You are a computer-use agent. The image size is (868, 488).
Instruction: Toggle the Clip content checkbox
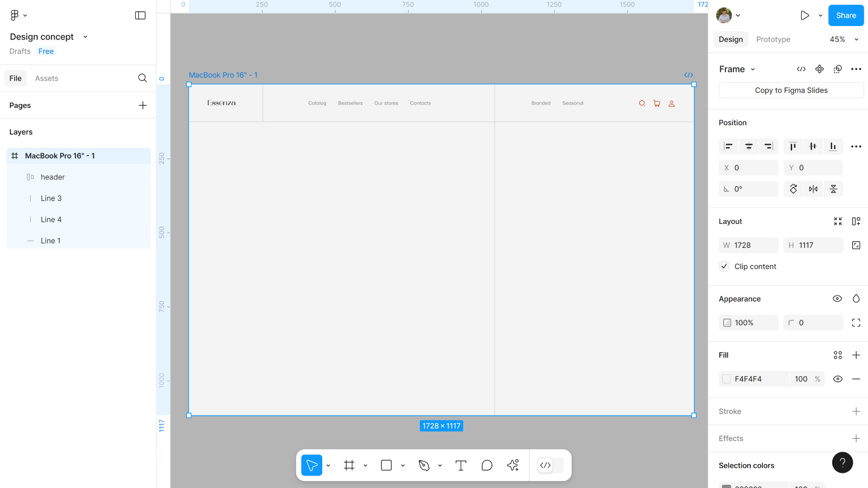(724, 266)
